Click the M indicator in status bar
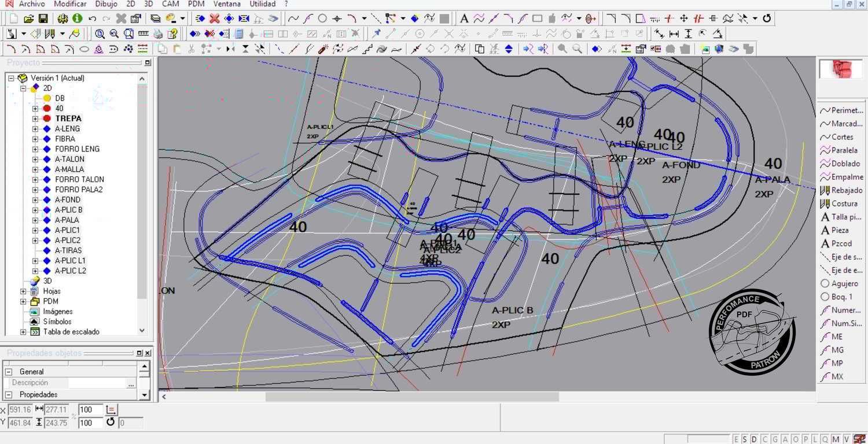Screen dimensions: 868x444 pyautogui.click(x=835, y=439)
